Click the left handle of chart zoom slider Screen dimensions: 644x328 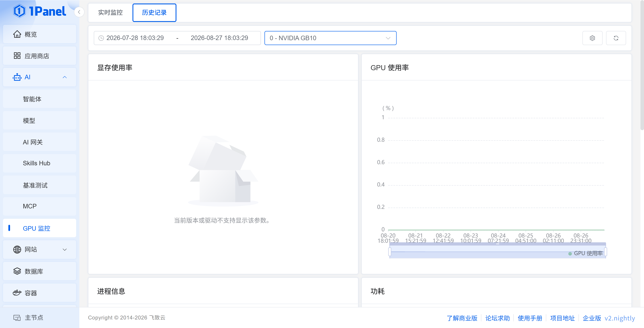390,252
